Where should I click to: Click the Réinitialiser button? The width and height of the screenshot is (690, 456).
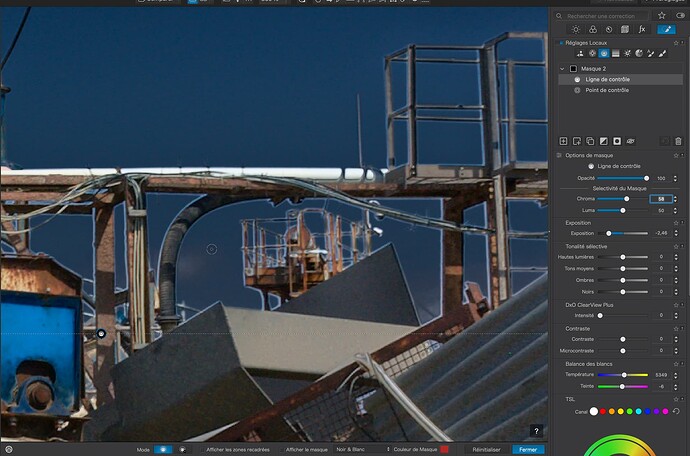pos(486,449)
